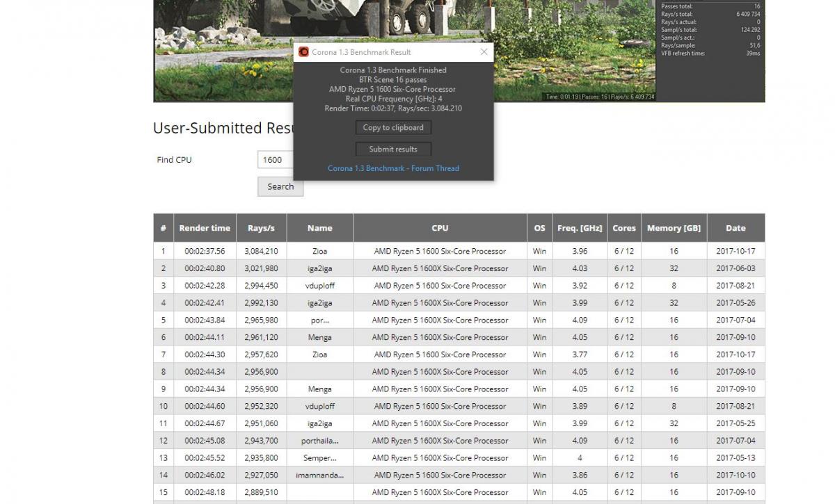
Task: Click rays value 2,957,620
Action: [x=261, y=355]
